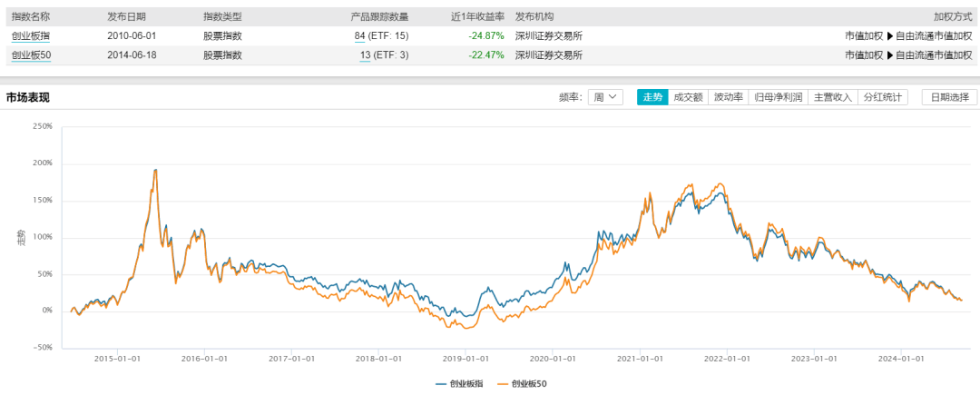Screen dimensions: 980x395
Task: Click the 日期选择 button
Action: [x=948, y=97]
